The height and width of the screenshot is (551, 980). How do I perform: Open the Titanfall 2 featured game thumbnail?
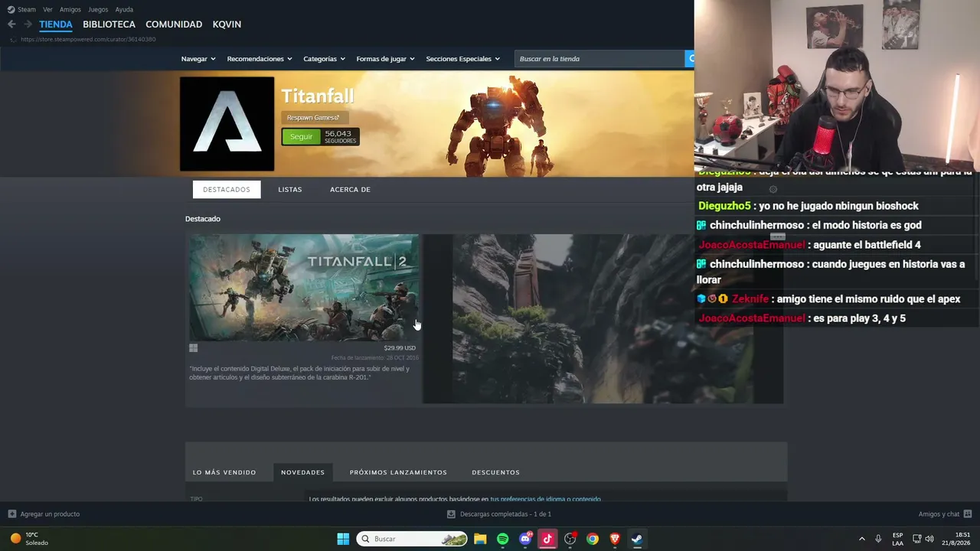(x=304, y=288)
